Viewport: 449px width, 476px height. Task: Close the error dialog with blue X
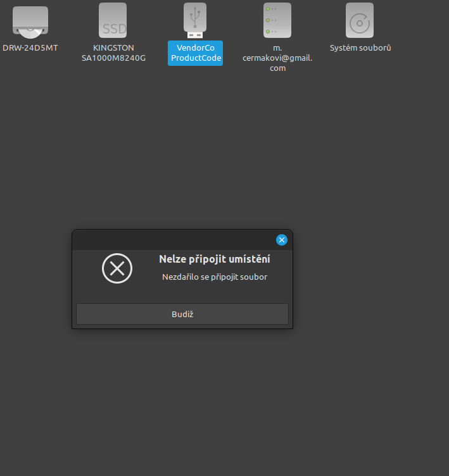tap(282, 240)
